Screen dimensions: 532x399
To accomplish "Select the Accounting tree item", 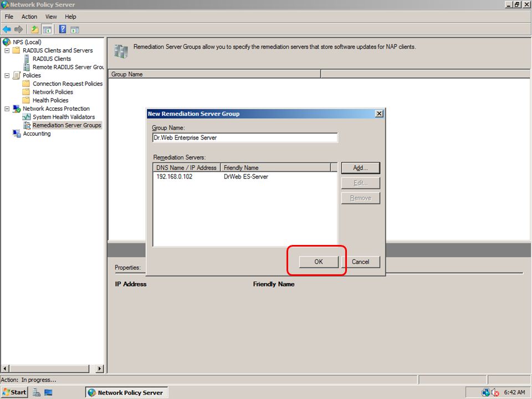I will pyautogui.click(x=37, y=134).
